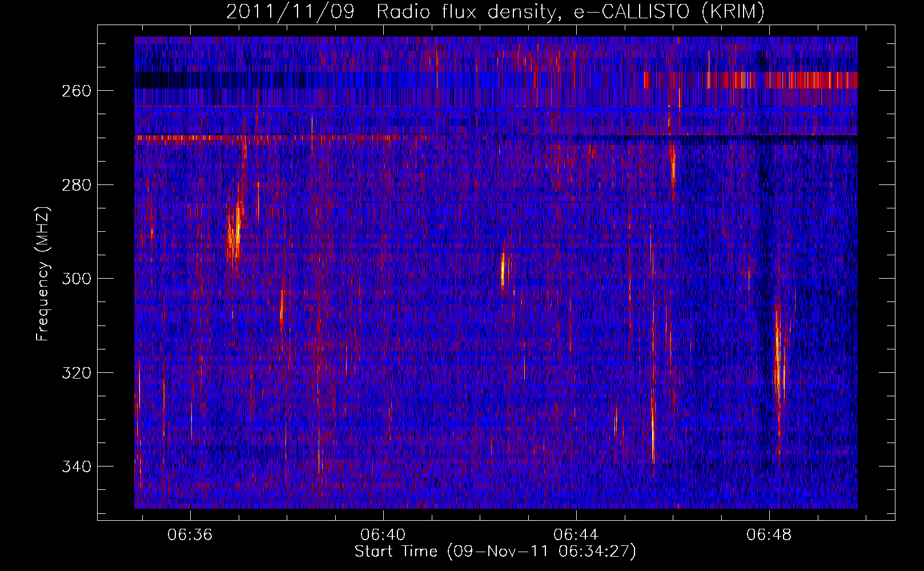The width and height of the screenshot is (924, 571).
Task: Click the 260 frequency tick label
Action: 76,91
